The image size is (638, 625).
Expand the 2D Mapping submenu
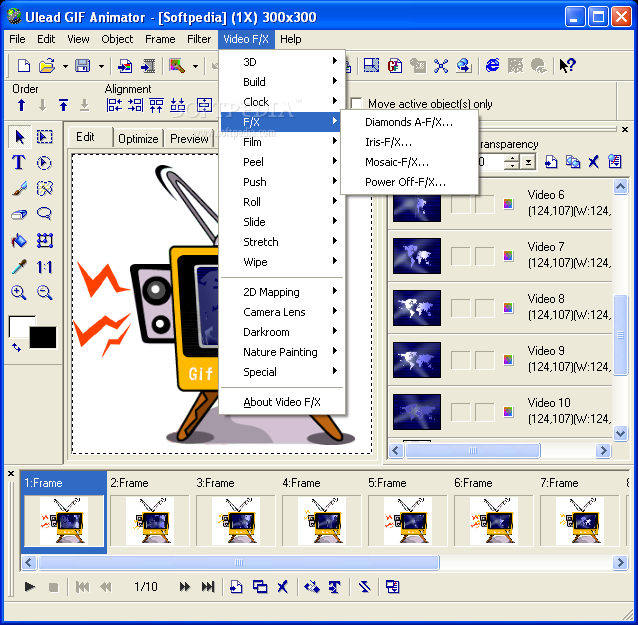[x=283, y=292]
